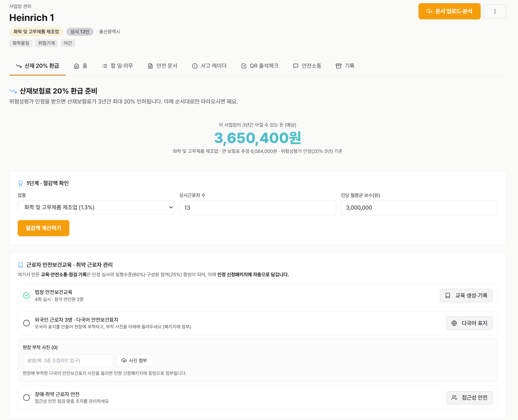The image size is (518, 420).
Task: Click the globe icon in 다국어 표지 button
Action: 454,323
